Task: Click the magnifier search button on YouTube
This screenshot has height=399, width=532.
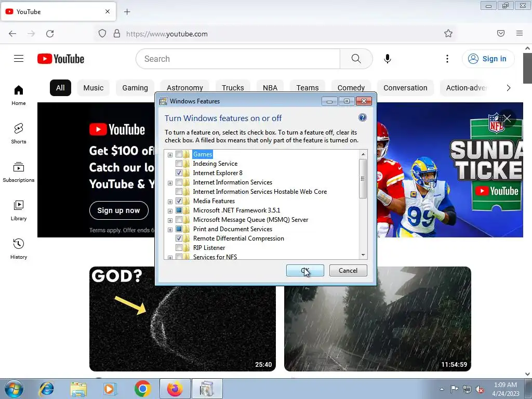Action: pos(356,59)
